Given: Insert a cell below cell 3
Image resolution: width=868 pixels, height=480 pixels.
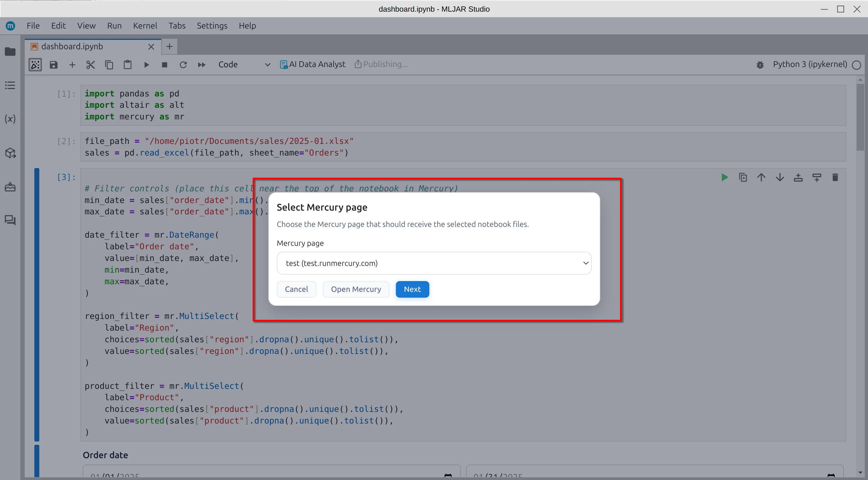Looking at the screenshot, I should pos(817,177).
